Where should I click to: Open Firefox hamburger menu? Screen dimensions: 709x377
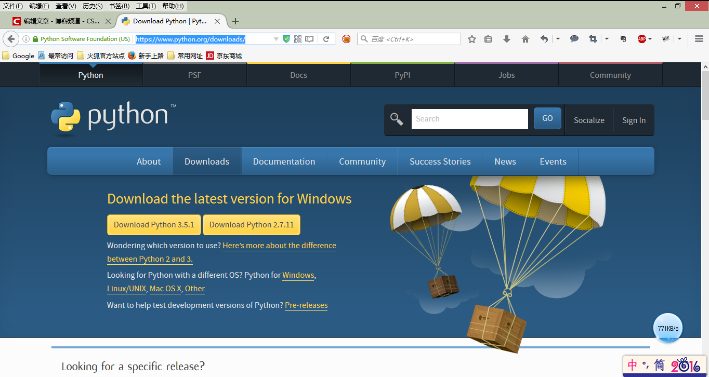[x=699, y=39]
